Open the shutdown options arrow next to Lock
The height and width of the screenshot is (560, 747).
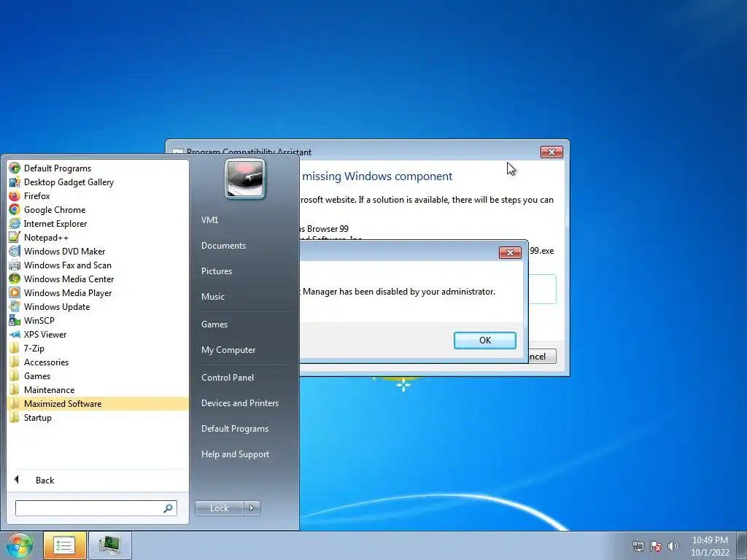click(x=252, y=508)
